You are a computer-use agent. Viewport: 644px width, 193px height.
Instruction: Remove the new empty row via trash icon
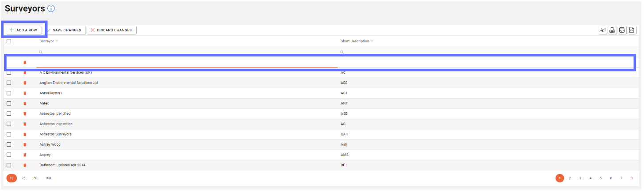[25, 62]
